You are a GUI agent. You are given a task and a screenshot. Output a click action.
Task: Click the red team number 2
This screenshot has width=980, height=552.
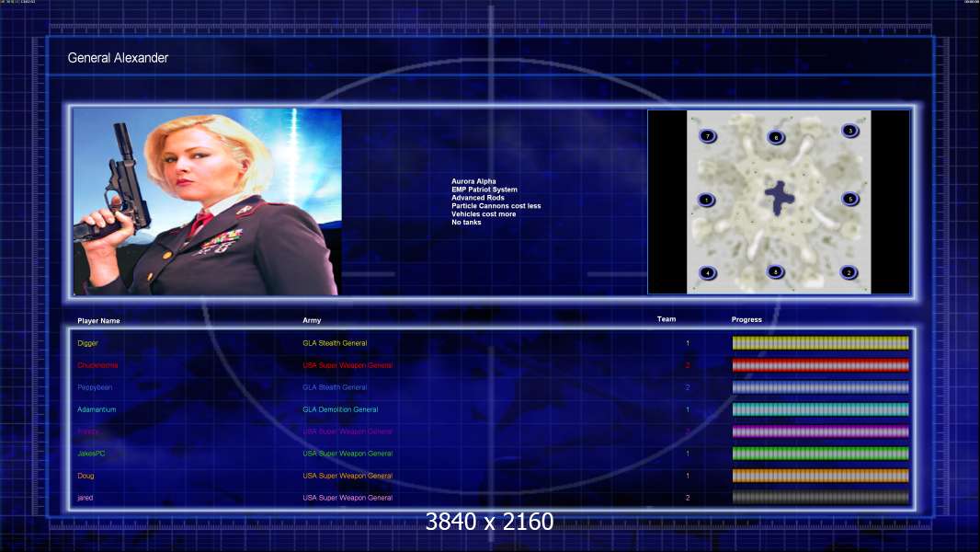point(688,365)
